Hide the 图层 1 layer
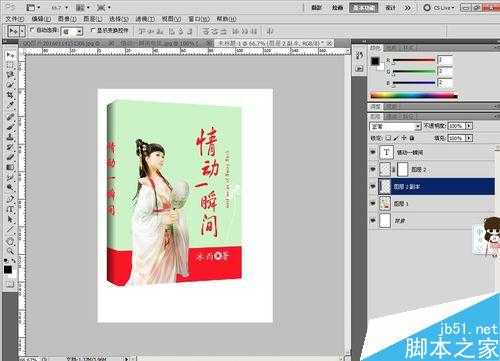Viewport: 500px width, 361px height. tap(373, 204)
